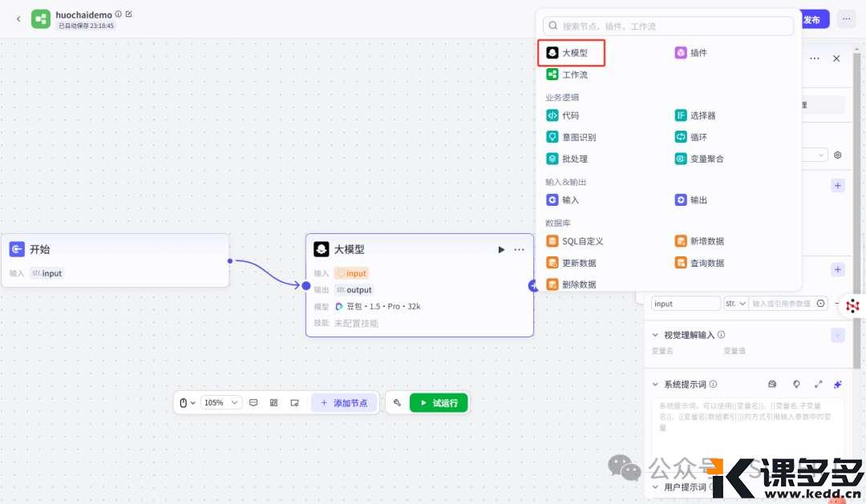Switch to the 工作流 category
Image resolution: width=866 pixels, height=504 pixels.
[x=571, y=74]
